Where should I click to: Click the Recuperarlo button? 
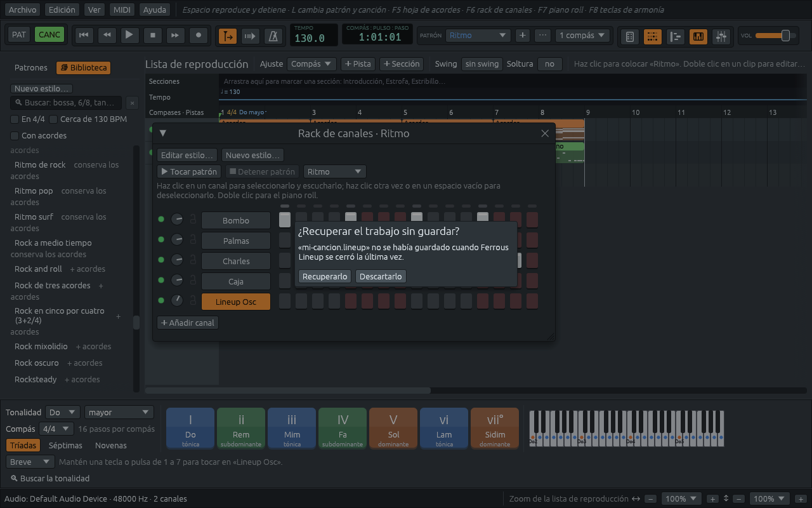pos(325,276)
